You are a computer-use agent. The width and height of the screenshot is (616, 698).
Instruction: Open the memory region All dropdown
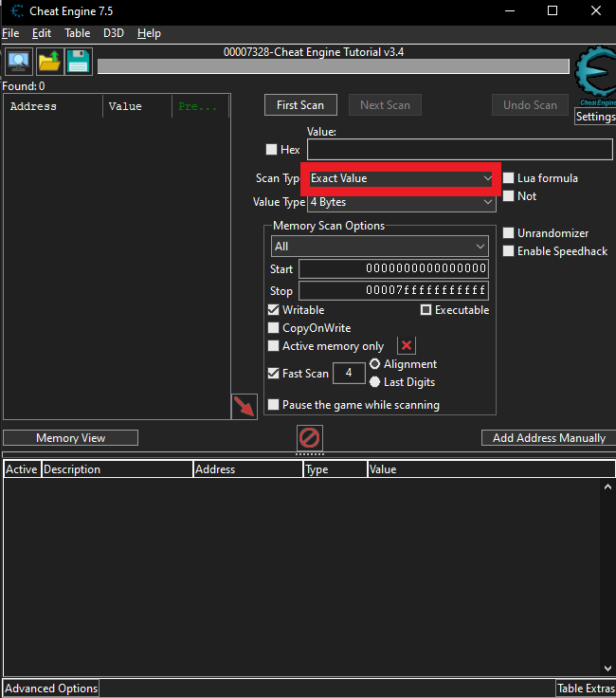(379, 247)
